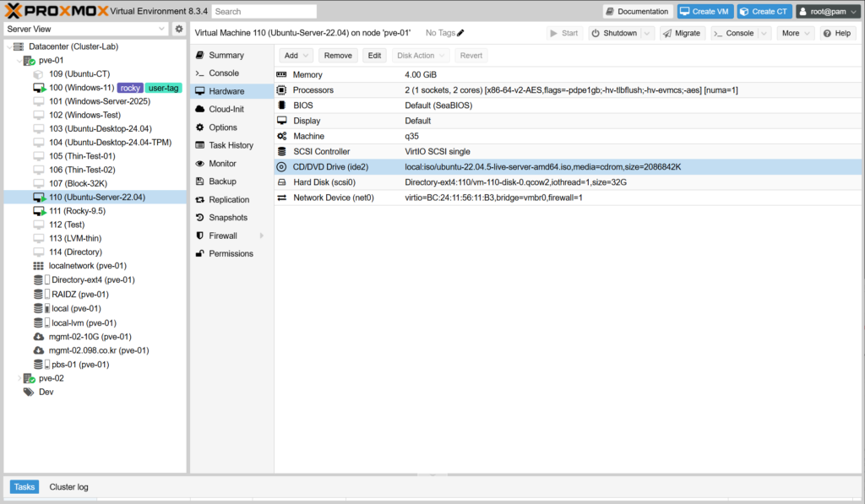Collapse the pve-01 node
This screenshot has width=865, height=504.
point(19,61)
